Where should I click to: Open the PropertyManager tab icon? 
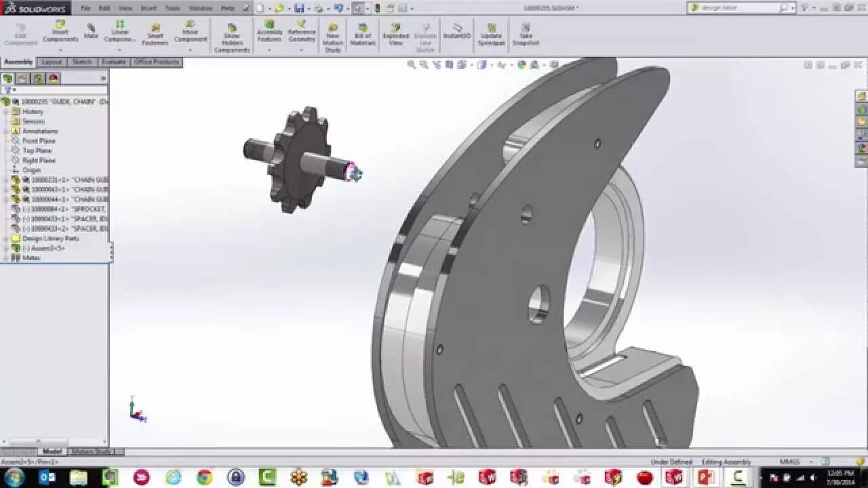pyautogui.click(x=22, y=79)
